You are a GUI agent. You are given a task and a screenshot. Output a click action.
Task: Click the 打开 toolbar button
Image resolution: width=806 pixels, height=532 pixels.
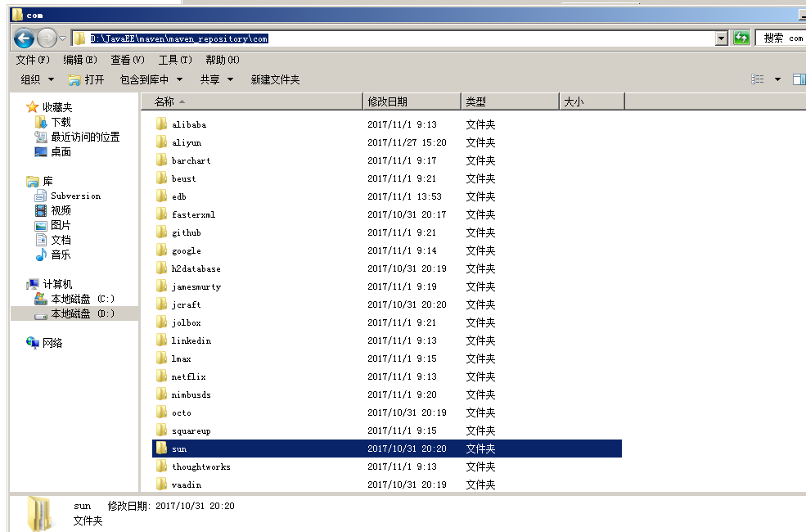click(x=87, y=79)
